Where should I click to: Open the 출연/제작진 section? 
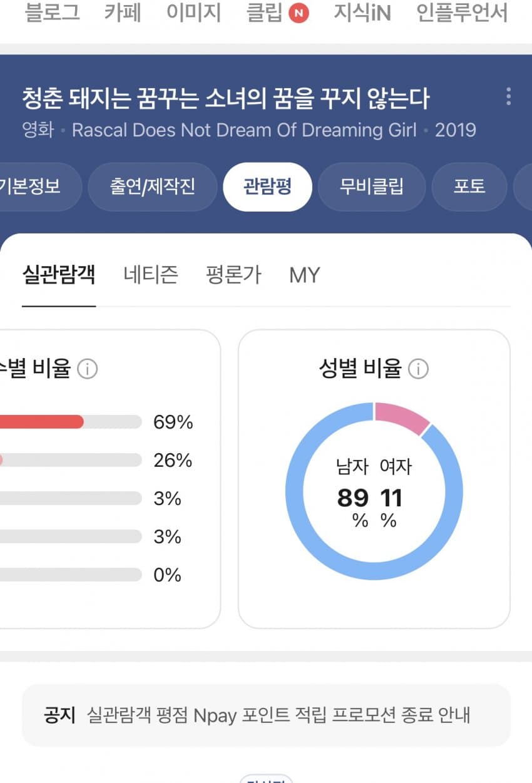tap(153, 187)
